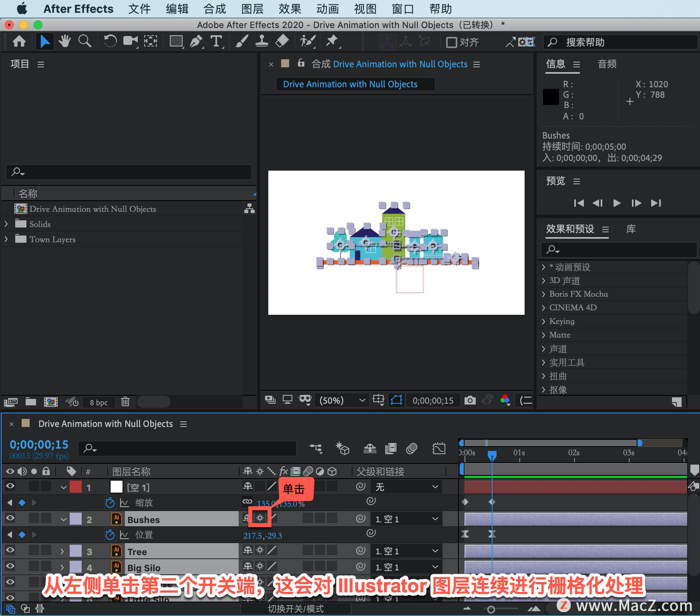Take a snapshot with the camera icon
Viewport: 700px width, 616px height.
click(470, 400)
